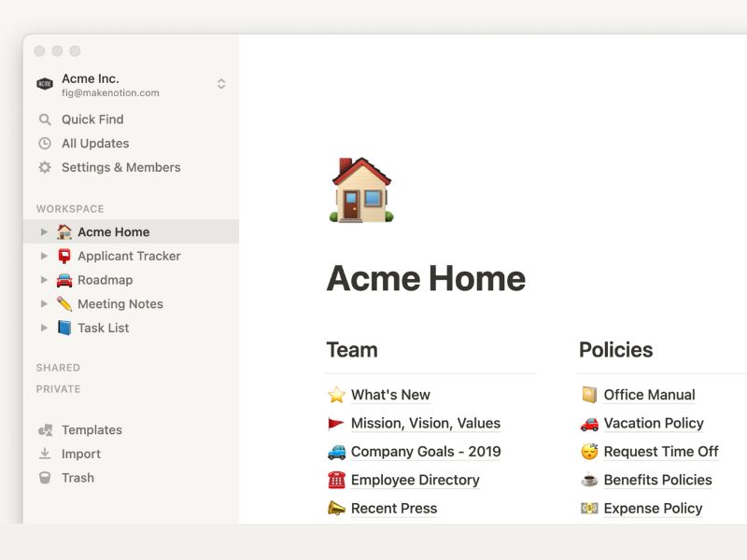The height and width of the screenshot is (560, 747).
Task: Open the Employee Directory link
Action: (x=415, y=480)
